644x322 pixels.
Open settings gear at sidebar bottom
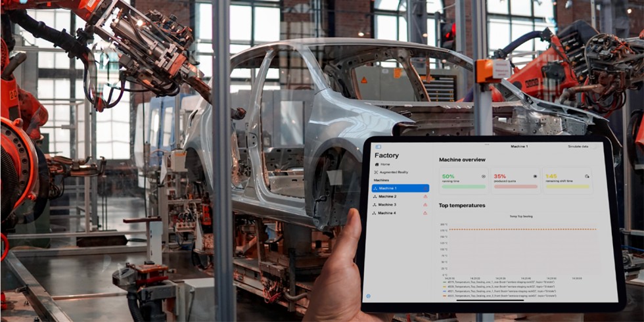[x=368, y=296]
